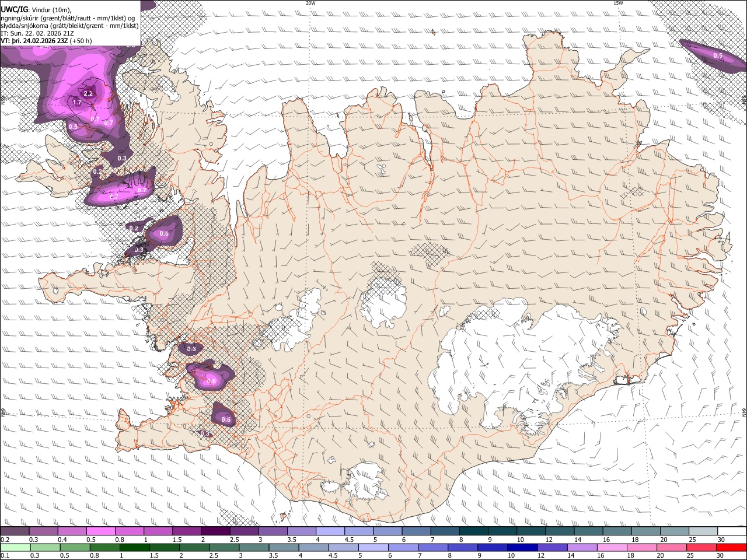The height and width of the screenshot is (560, 747).
Task: Click the '(+50 h)' forecast offset text
Action: point(81,41)
